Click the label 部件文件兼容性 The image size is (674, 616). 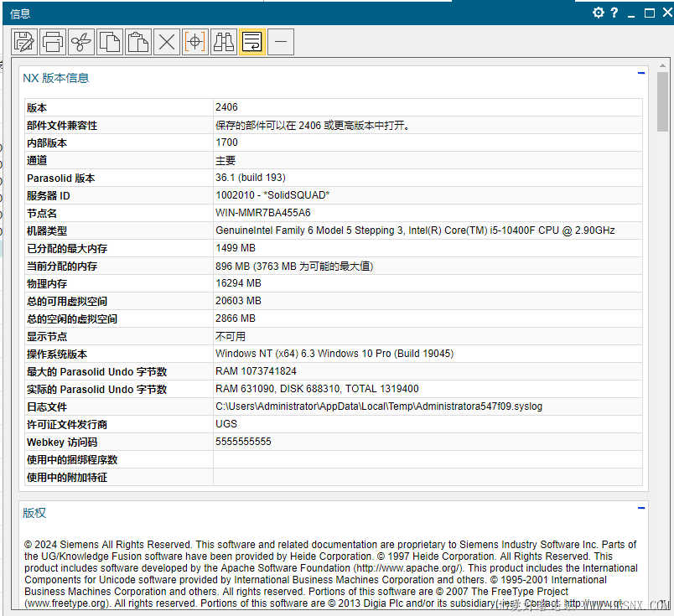62,125
